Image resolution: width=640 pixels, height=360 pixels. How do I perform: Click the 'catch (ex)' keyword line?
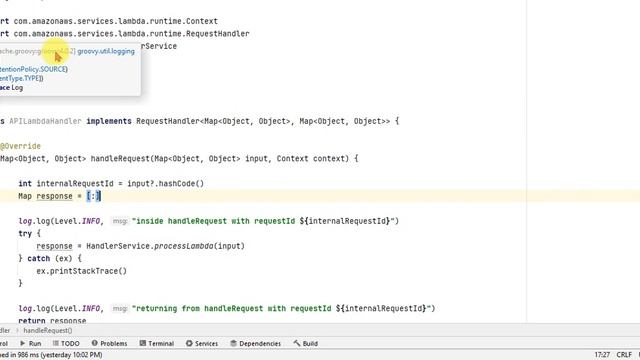(x=50, y=259)
